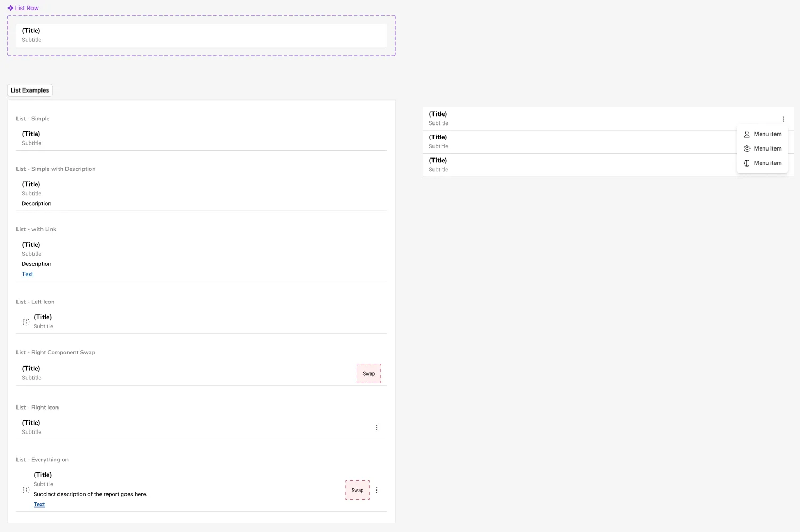Click the person icon in the dropdown menu

click(747, 134)
